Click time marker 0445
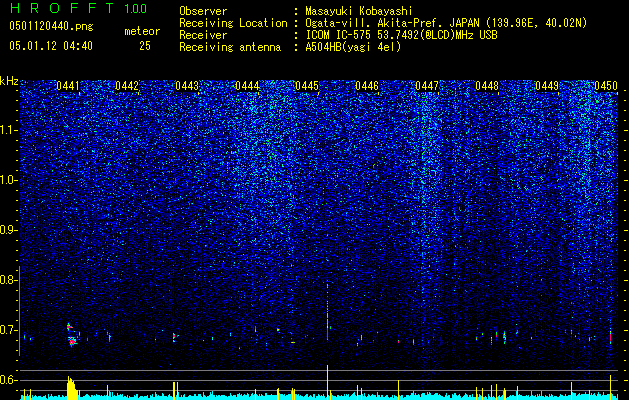This screenshot has width=629, height=400. coord(307,86)
